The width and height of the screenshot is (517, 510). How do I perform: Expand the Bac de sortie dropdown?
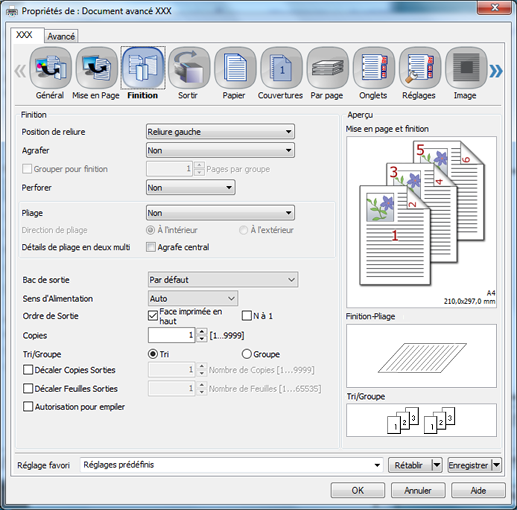(223, 279)
